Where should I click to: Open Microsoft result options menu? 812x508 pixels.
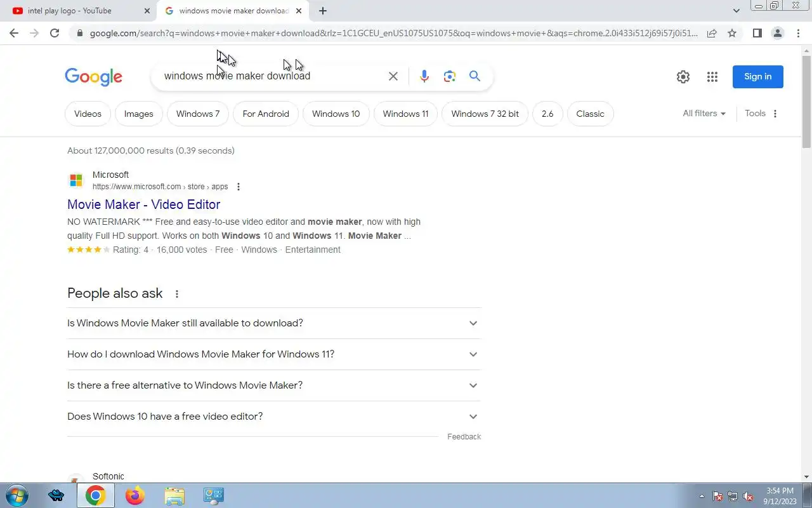point(239,187)
